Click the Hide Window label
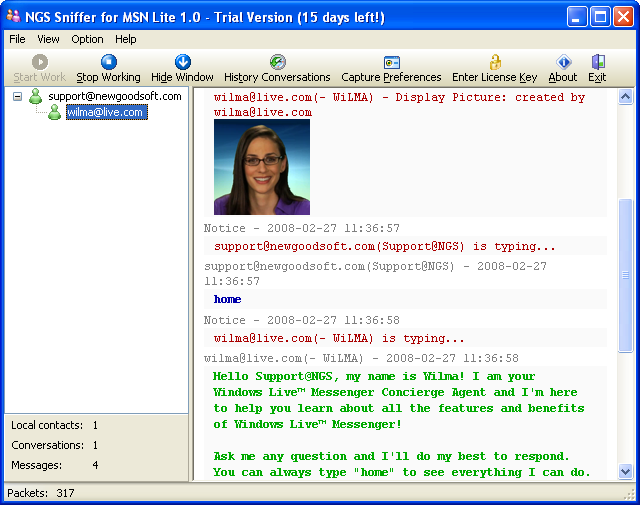The image size is (640, 505). (x=182, y=77)
